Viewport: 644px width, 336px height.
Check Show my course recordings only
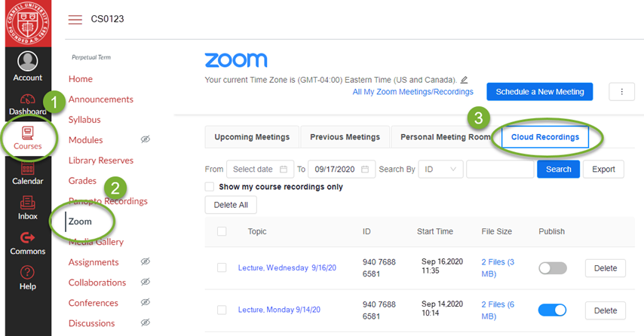210,187
